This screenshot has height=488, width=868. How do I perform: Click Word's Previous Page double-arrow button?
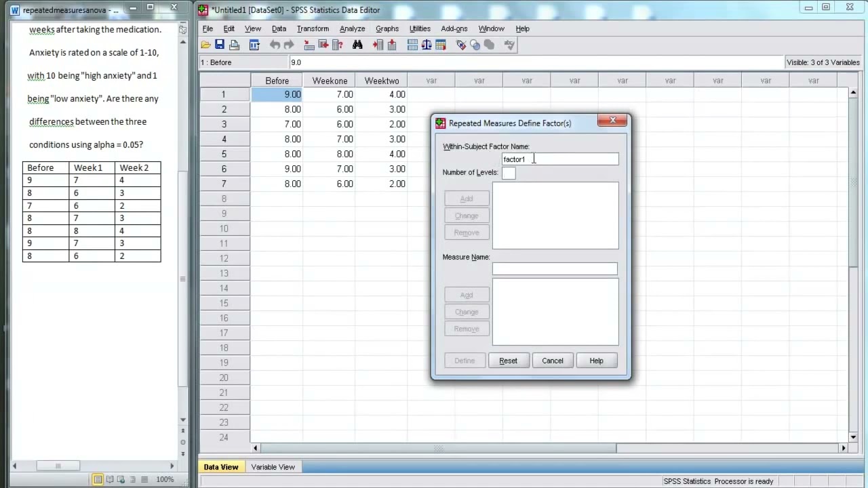coord(183,431)
